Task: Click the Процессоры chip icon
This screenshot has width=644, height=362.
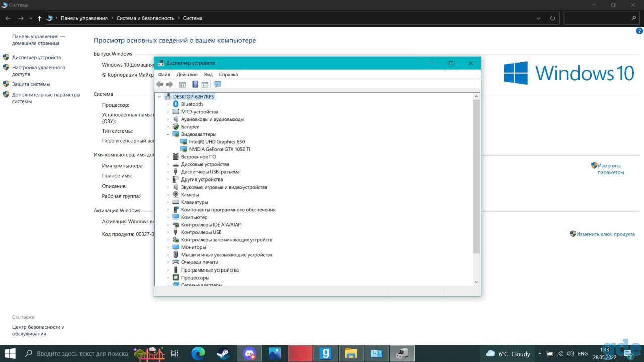Action: [x=176, y=278]
